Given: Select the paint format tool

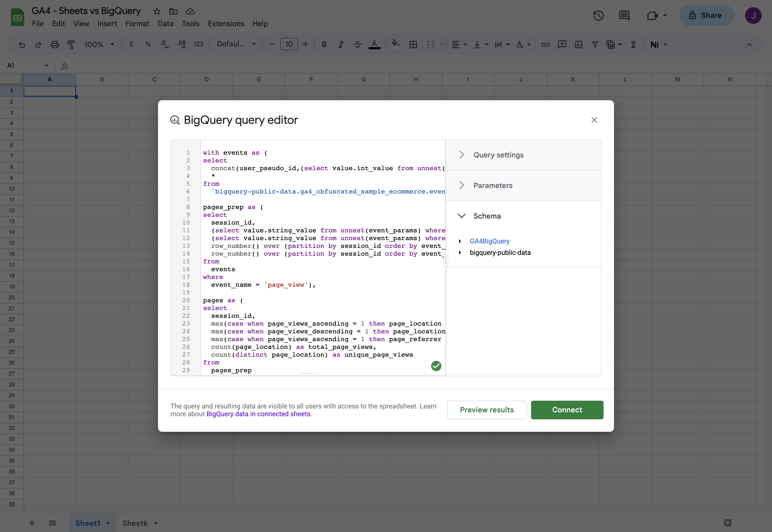Looking at the screenshot, I should coord(71,44).
